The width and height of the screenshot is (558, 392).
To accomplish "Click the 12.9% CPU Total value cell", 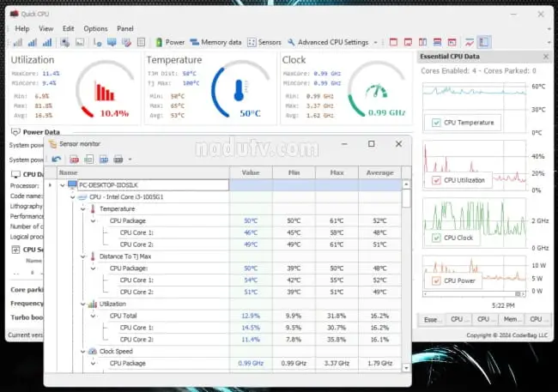I will point(251,316).
